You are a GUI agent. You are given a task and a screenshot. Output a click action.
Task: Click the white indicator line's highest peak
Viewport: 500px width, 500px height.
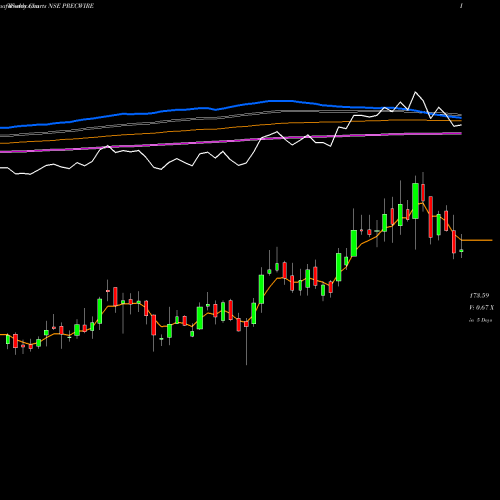tap(415, 92)
